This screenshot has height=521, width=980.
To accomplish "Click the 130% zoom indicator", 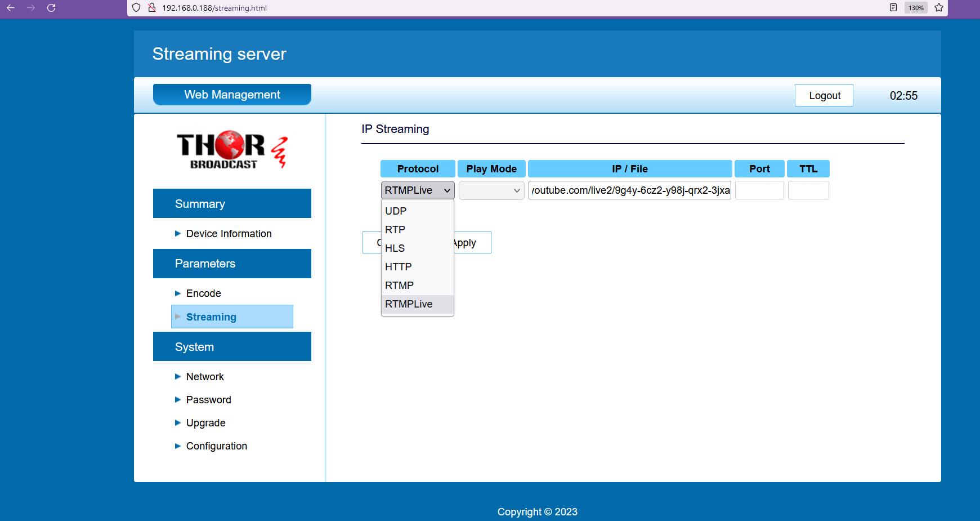I will click(916, 8).
